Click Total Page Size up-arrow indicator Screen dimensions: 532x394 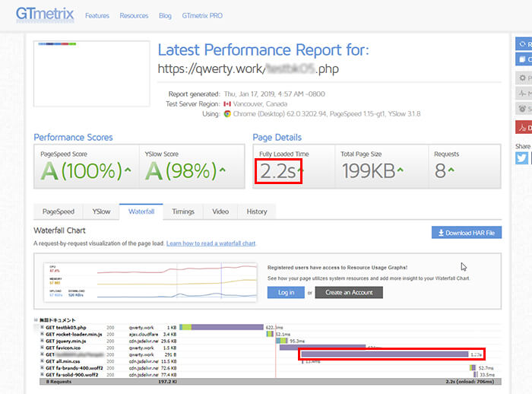401,169
